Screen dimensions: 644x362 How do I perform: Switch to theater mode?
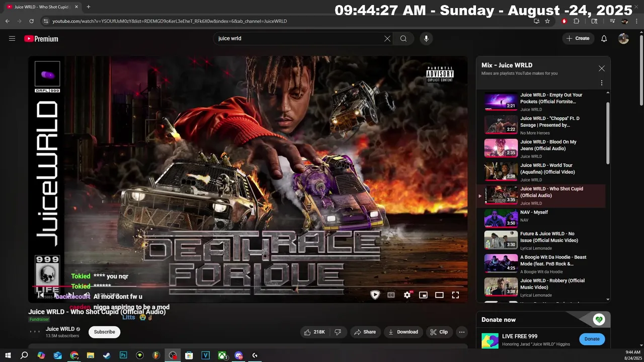point(439,295)
